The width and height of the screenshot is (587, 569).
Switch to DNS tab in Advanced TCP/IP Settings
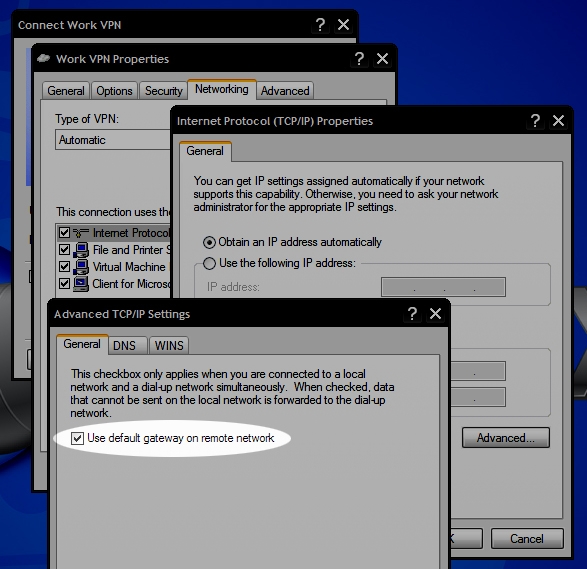tap(127, 345)
